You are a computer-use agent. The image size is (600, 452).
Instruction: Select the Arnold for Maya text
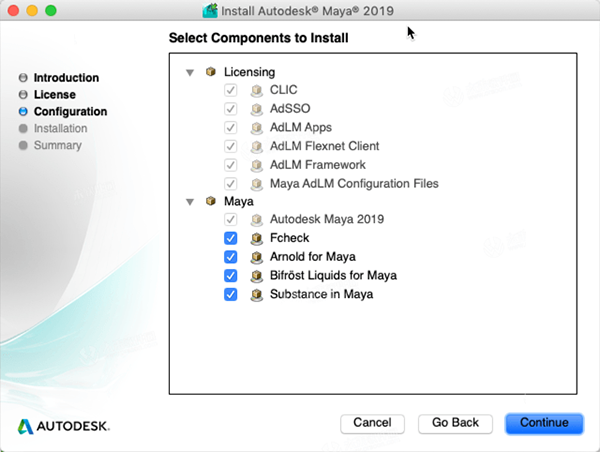pyautogui.click(x=313, y=257)
